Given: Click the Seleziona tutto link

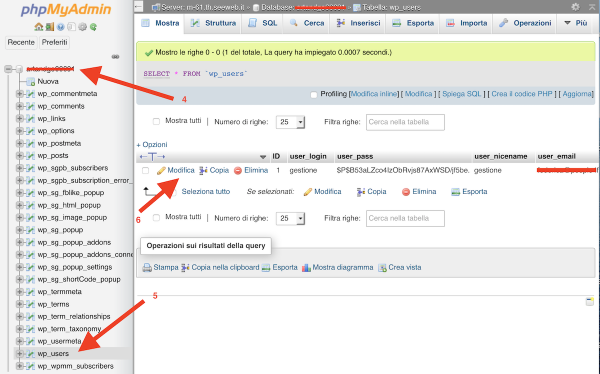Looking at the screenshot, I should pos(206,192).
